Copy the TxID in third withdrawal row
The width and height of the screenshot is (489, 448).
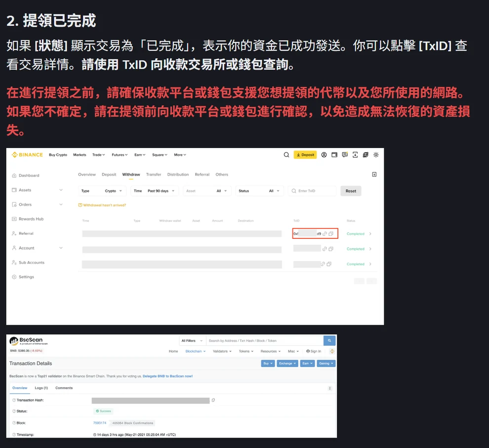(x=329, y=264)
